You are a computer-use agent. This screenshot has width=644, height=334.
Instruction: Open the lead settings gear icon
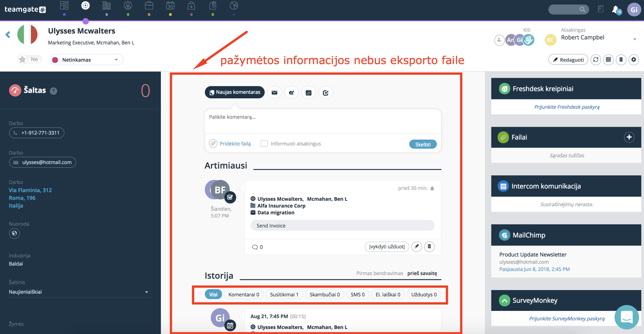pos(634,60)
